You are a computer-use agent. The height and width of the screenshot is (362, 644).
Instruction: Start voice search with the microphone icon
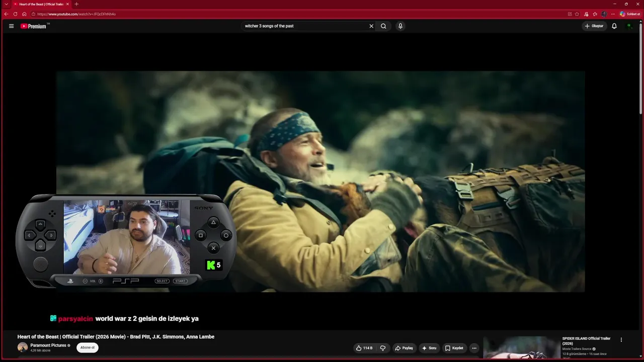[x=400, y=26]
